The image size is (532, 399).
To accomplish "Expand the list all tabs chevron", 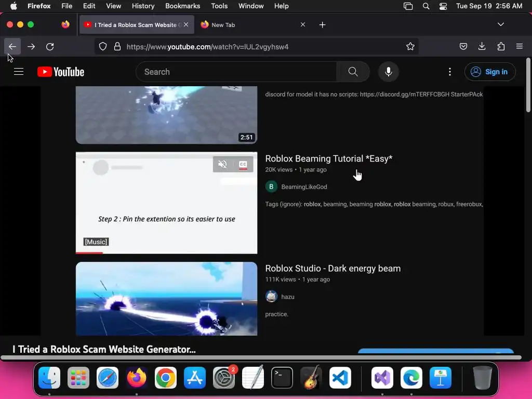I will (x=500, y=24).
